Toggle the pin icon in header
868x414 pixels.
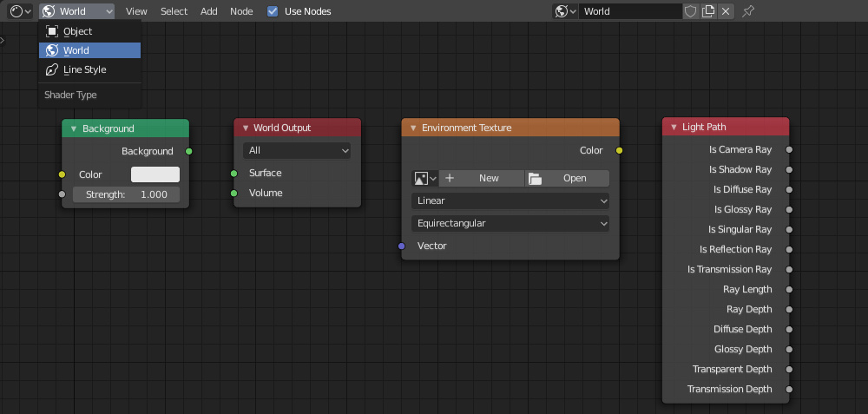click(748, 11)
